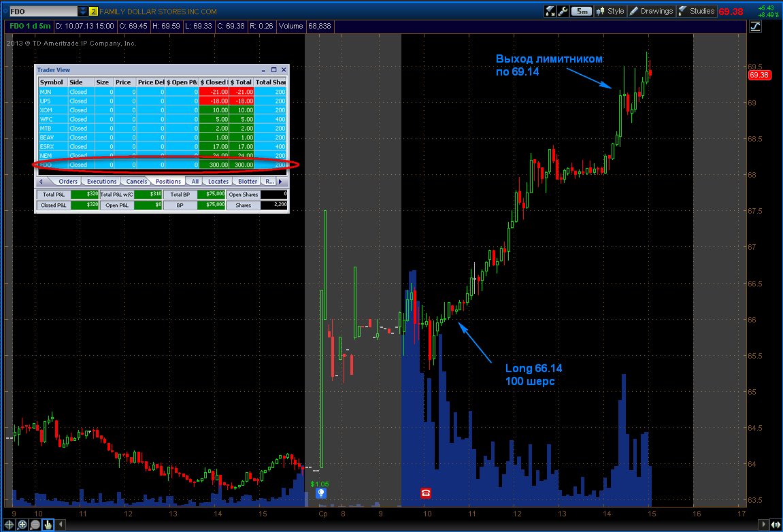The image size is (783, 532).
Task: Expand the symbol dropdown arrow
Action: pos(82,11)
